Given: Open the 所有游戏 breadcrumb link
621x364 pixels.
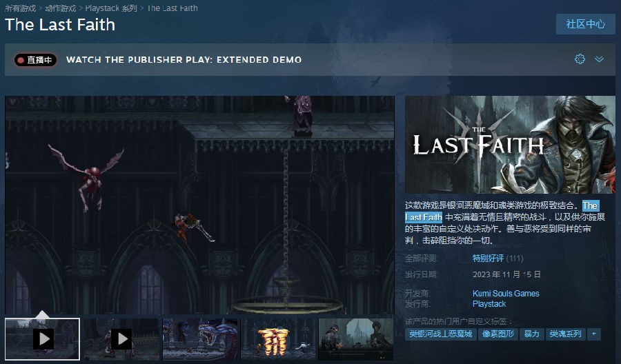Looking at the screenshot, I should (x=21, y=8).
